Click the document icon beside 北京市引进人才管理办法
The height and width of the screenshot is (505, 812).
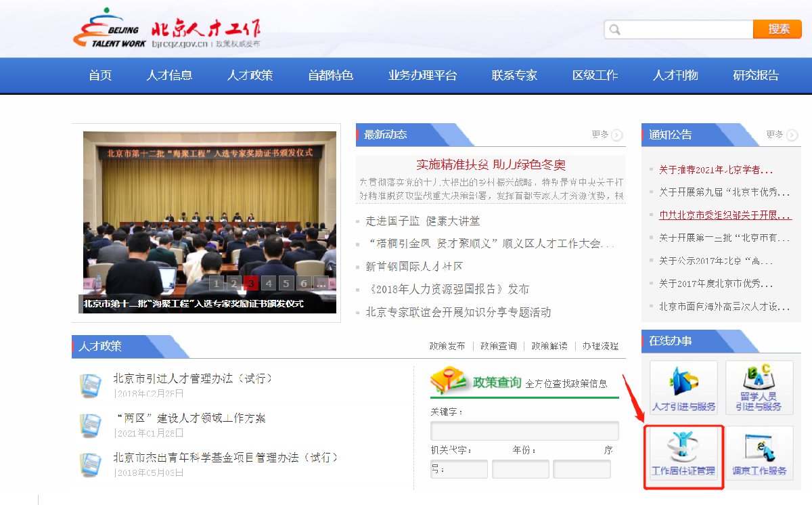90,385
